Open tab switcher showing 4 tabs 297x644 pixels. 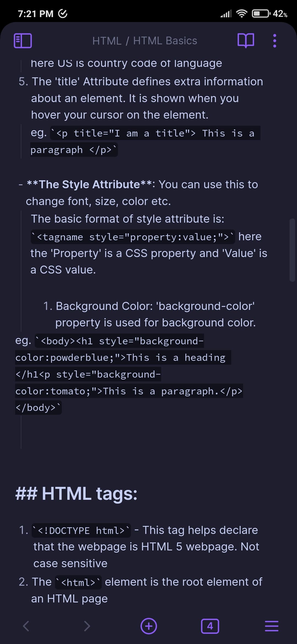210,626
